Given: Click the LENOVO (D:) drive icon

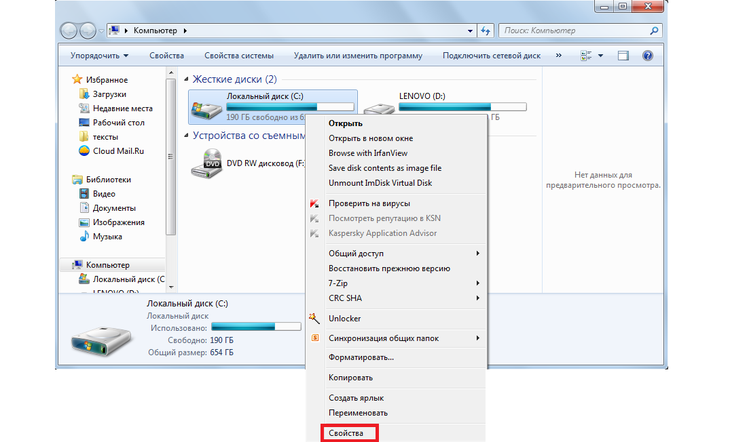Looking at the screenshot, I should pyautogui.click(x=379, y=110).
